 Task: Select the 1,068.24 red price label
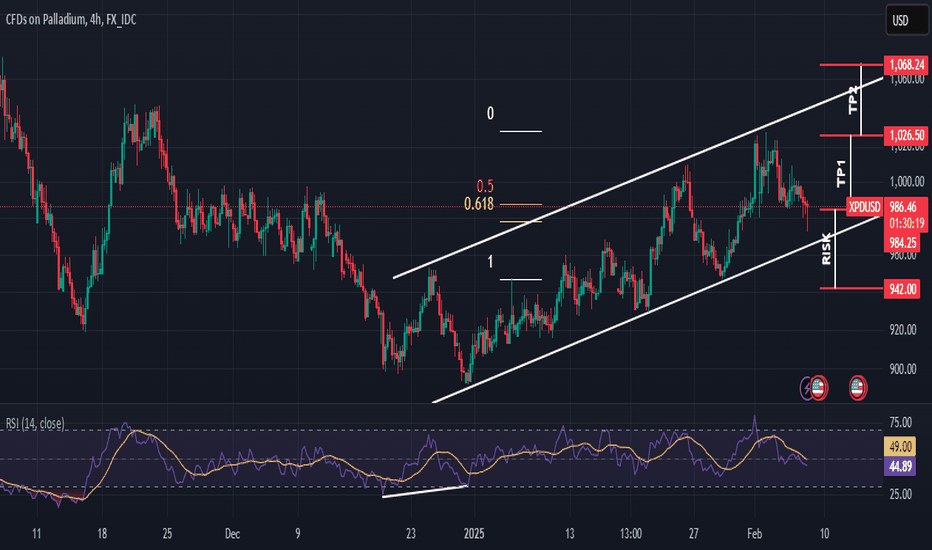(x=906, y=64)
